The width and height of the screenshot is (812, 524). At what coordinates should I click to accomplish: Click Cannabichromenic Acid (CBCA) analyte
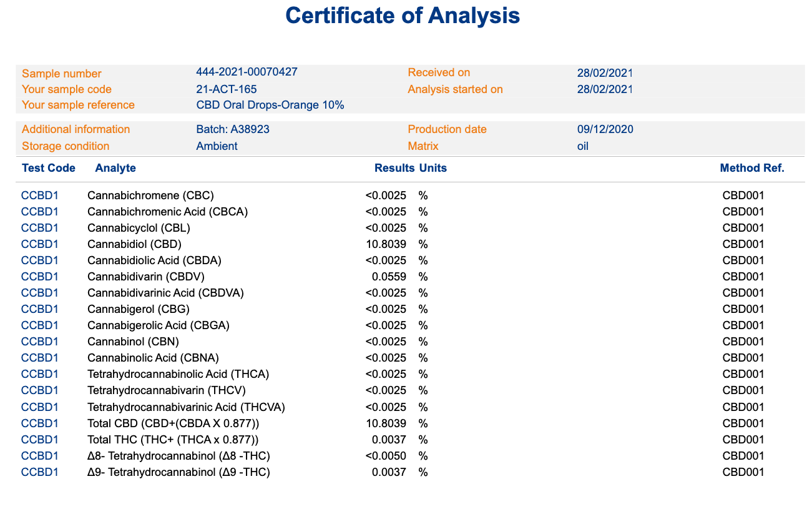168,212
